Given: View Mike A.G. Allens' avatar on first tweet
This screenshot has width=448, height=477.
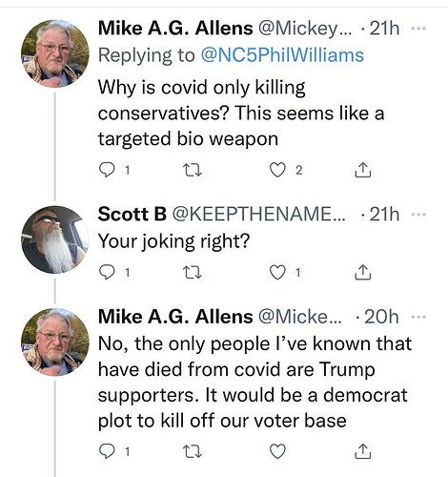Looking at the screenshot, I should click(55, 53).
